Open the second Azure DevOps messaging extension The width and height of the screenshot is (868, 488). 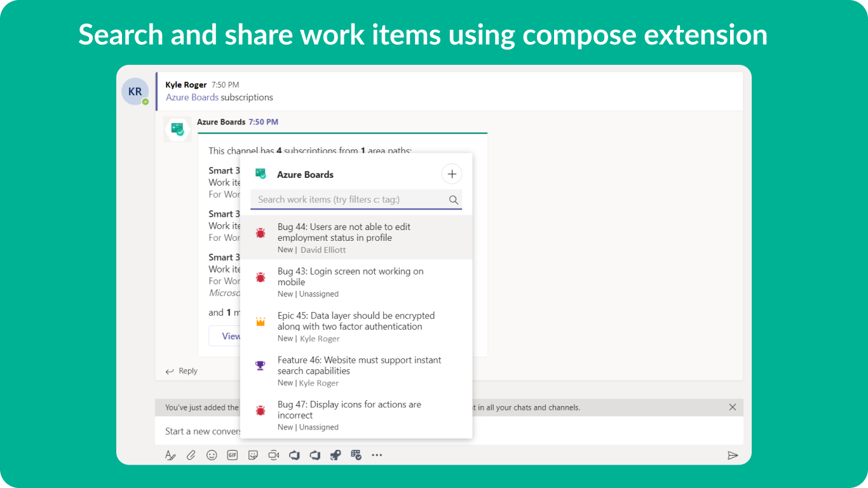(x=315, y=455)
